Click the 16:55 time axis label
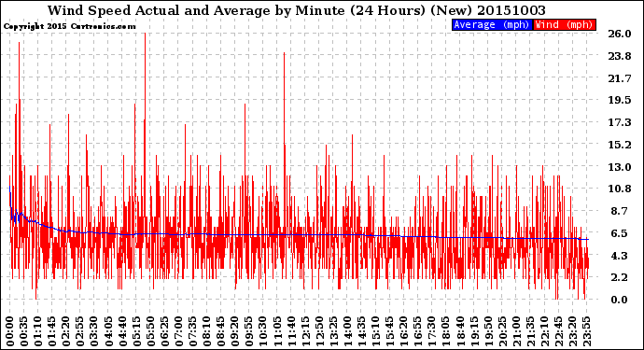This screenshot has height=350, width=644. 418,331
